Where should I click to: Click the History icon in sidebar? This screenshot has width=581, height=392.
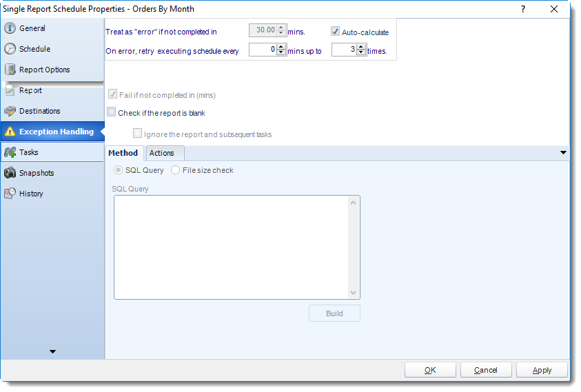tap(10, 194)
